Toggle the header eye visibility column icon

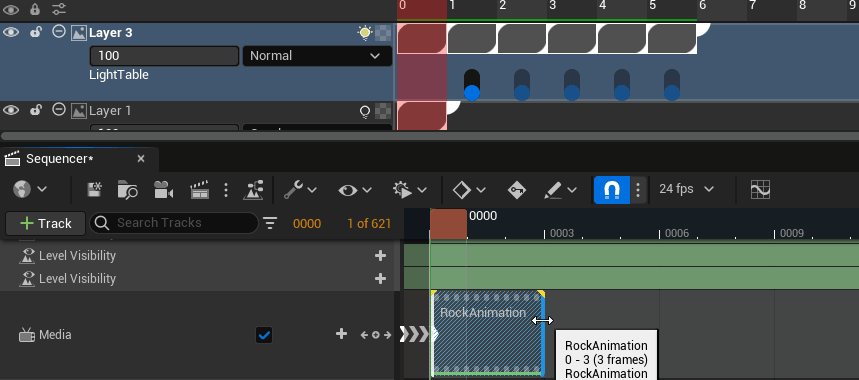(x=11, y=9)
